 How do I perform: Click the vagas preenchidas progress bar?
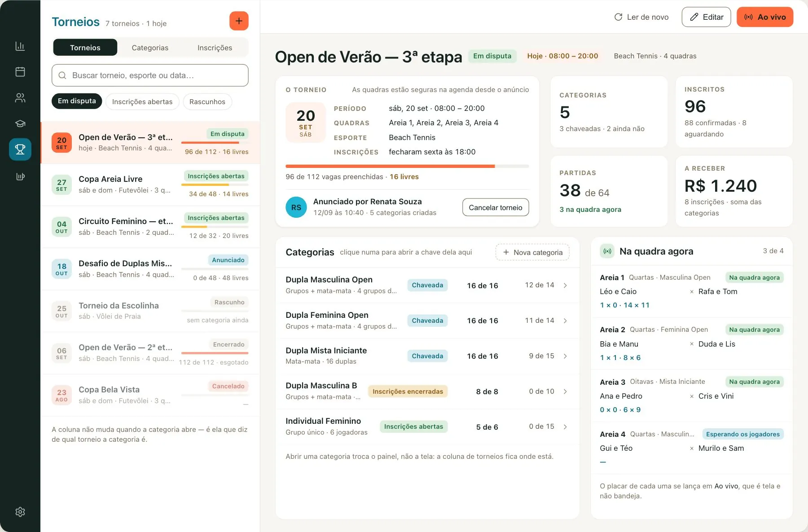(407, 167)
